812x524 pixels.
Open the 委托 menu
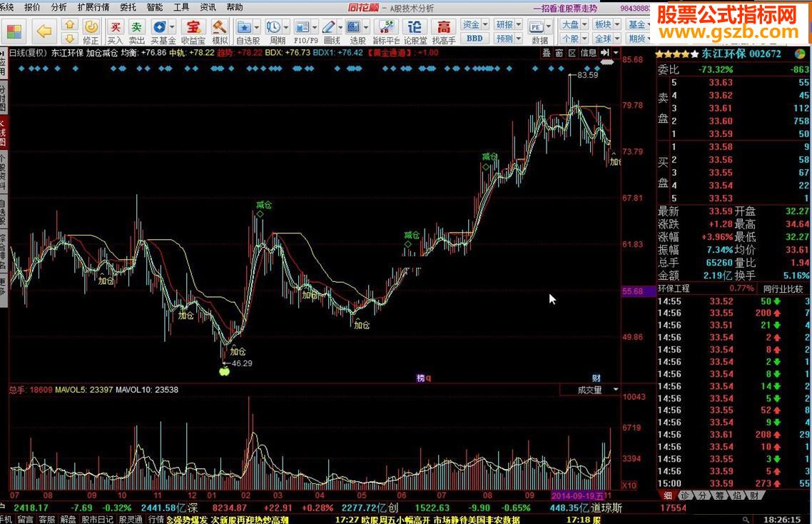click(128, 7)
